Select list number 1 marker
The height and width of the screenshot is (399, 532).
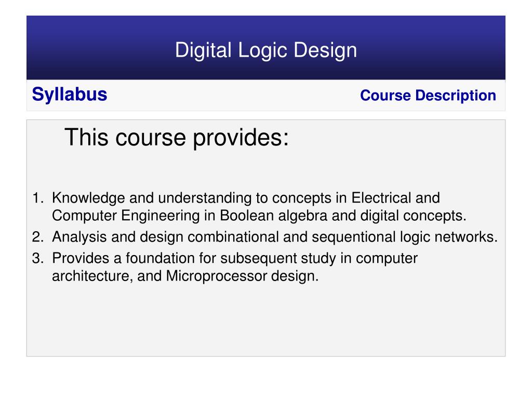point(37,198)
